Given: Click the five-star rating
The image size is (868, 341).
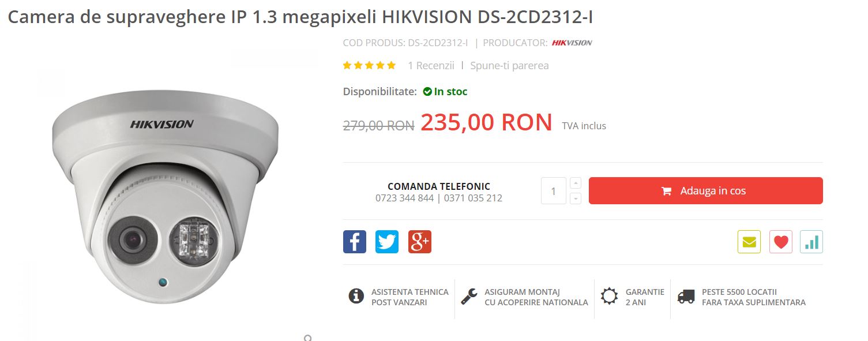Looking at the screenshot, I should 369,66.
